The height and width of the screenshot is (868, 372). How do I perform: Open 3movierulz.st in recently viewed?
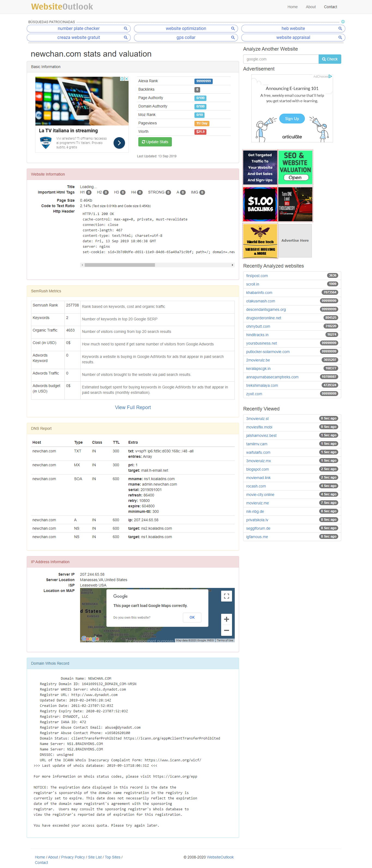(x=257, y=419)
